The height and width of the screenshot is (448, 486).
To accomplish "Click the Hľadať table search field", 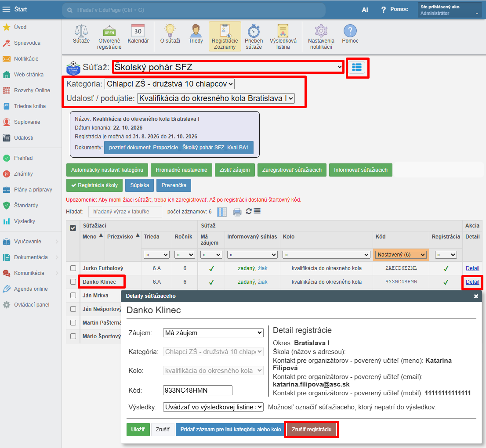I will tap(125, 212).
